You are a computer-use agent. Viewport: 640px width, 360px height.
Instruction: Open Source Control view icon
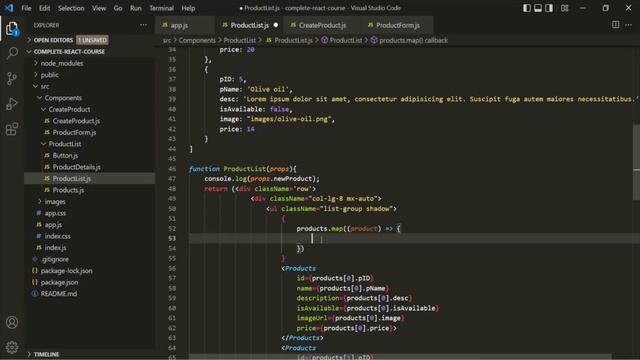click(12, 78)
